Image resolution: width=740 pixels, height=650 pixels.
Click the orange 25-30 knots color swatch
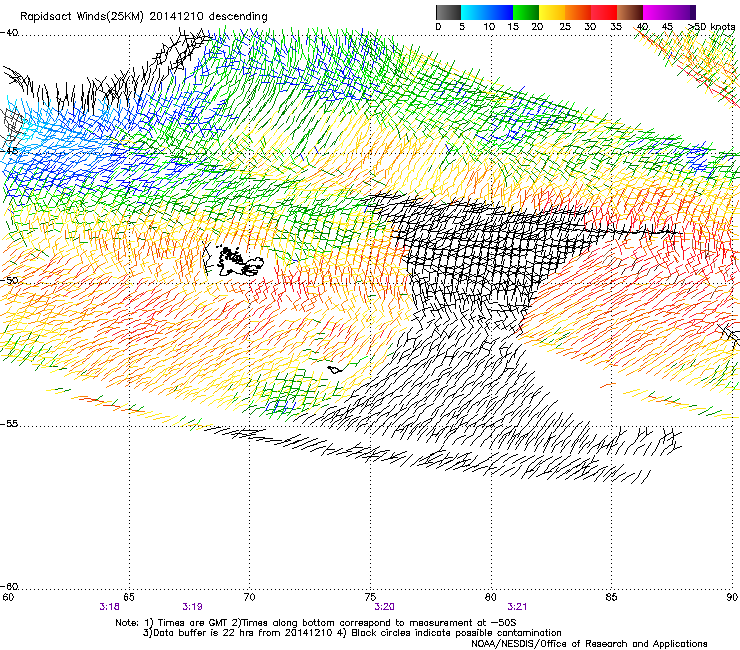(x=578, y=13)
